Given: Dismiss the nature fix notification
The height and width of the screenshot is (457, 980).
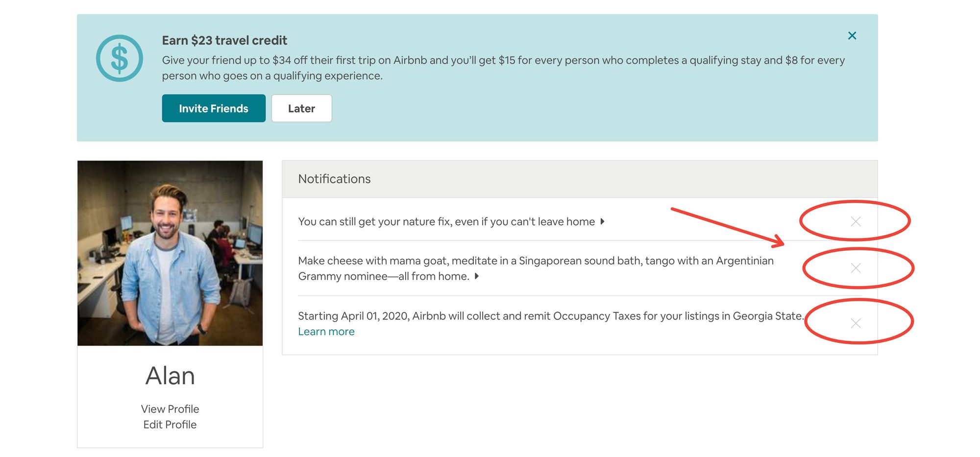Looking at the screenshot, I should (856, 221).
